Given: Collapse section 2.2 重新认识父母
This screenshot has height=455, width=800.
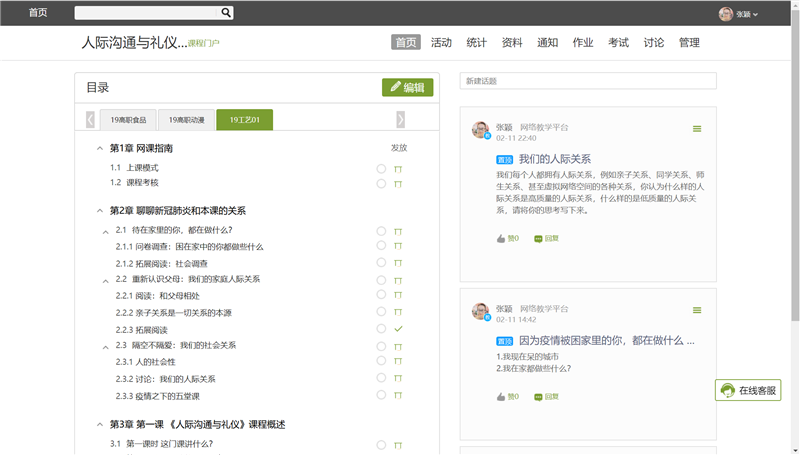Looking at the screenshot, I should click(x=106, y=280).
